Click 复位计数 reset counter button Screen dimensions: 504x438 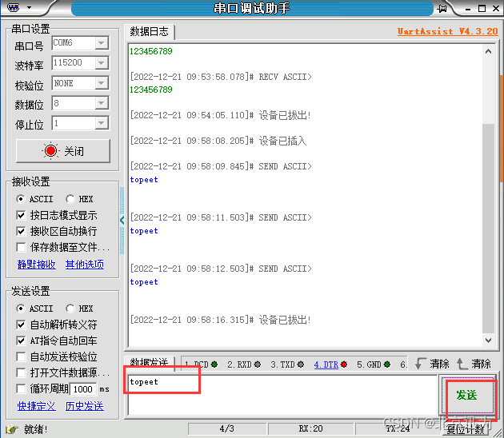point(466,429)
